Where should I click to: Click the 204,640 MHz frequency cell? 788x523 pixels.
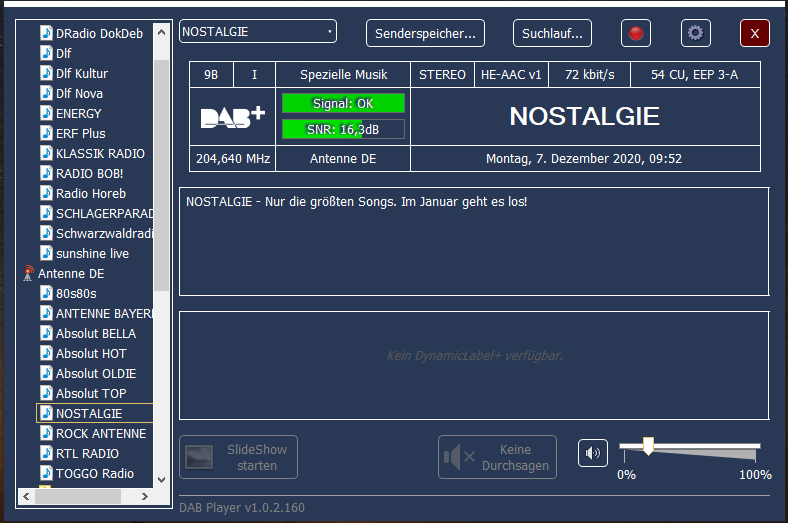pyautogui.click(x=233, y=159)
